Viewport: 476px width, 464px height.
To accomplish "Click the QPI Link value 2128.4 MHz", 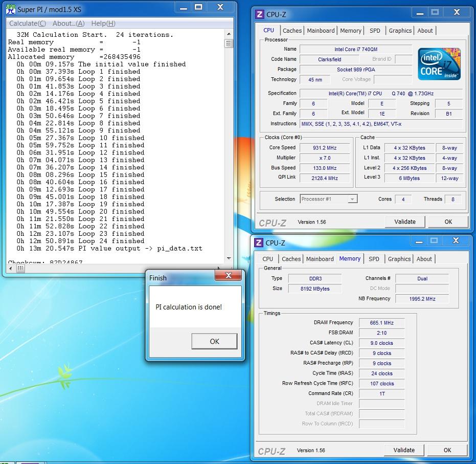I will point(325,178).
